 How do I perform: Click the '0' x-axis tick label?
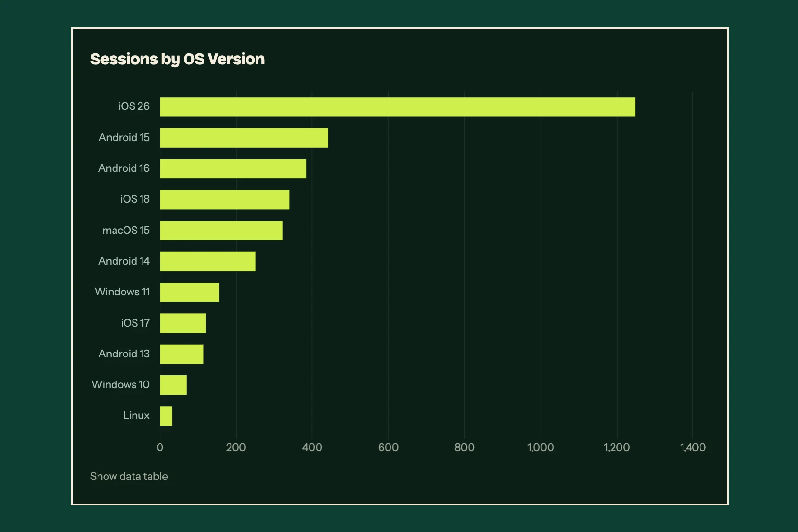[x=160, y=447]
